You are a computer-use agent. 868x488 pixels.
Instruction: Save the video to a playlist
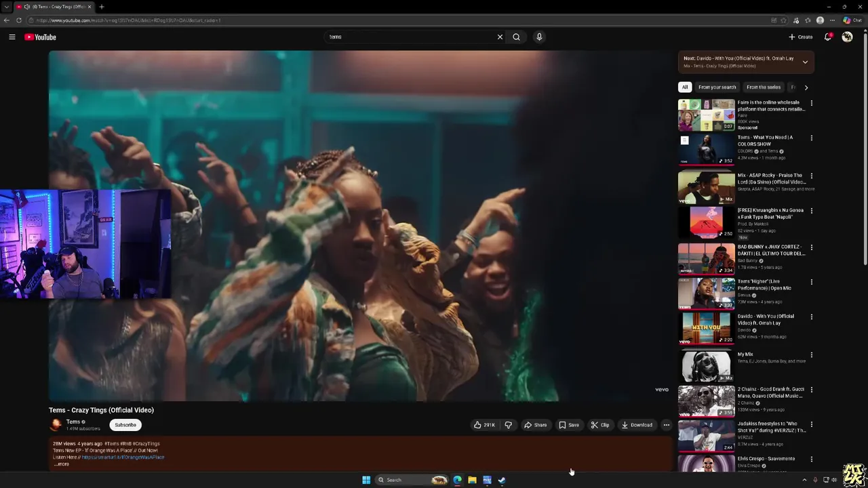click(x=569, y=425)
